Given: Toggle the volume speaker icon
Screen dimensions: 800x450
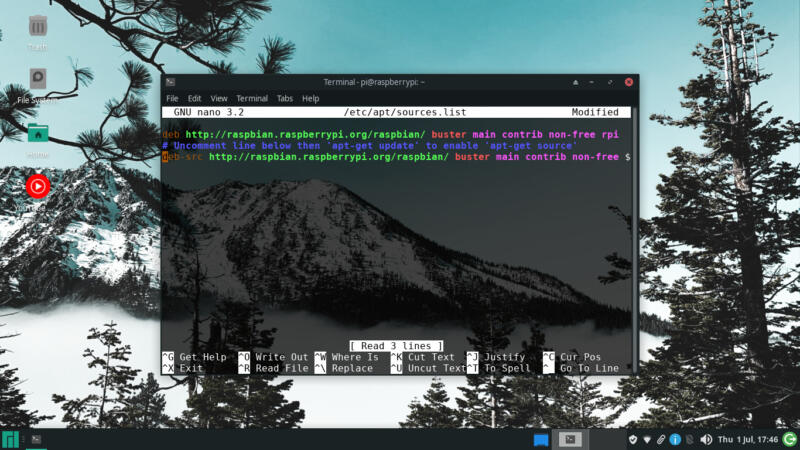Looking at the screenshot, I should click(x=706, y=439).
